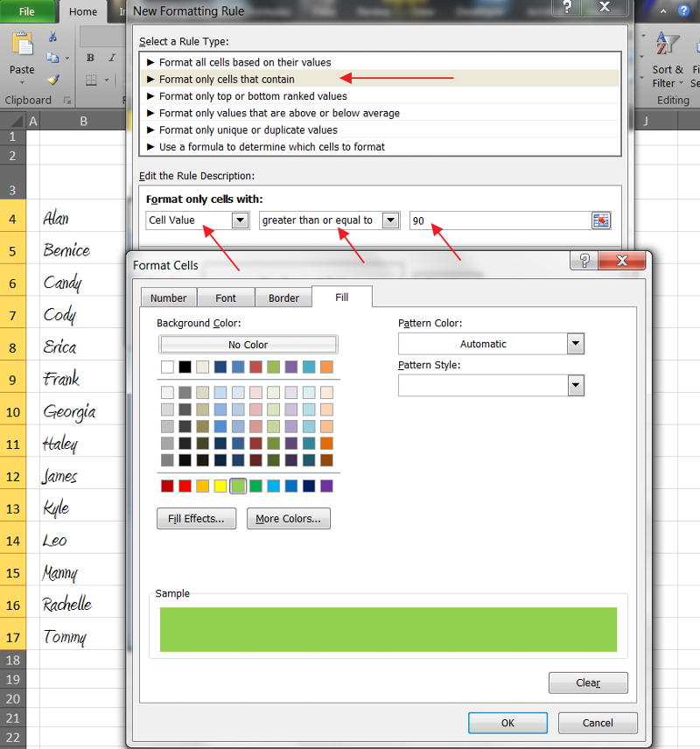Screen dimensions: 700x749
Task: Open the File tab
Action: tap(27, 11)
